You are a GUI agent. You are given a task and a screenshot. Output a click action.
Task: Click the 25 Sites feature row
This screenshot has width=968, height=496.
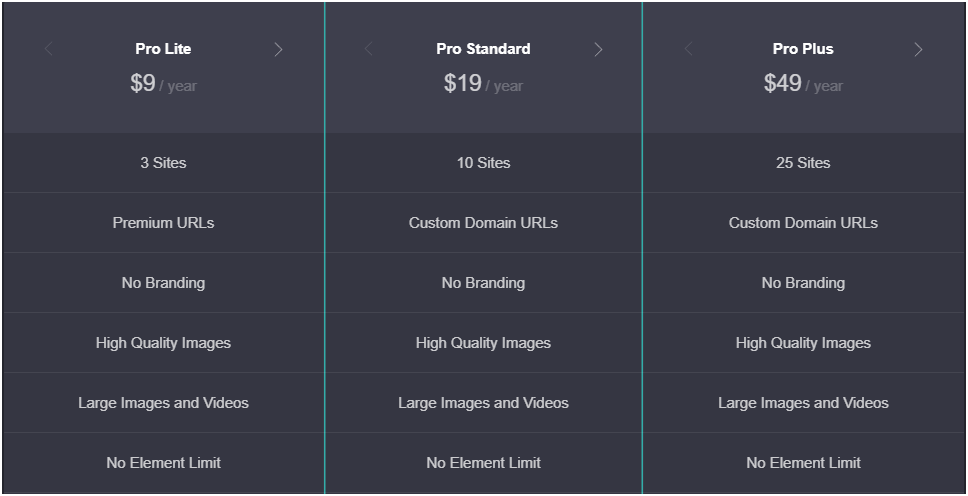(x=803, y=163)
